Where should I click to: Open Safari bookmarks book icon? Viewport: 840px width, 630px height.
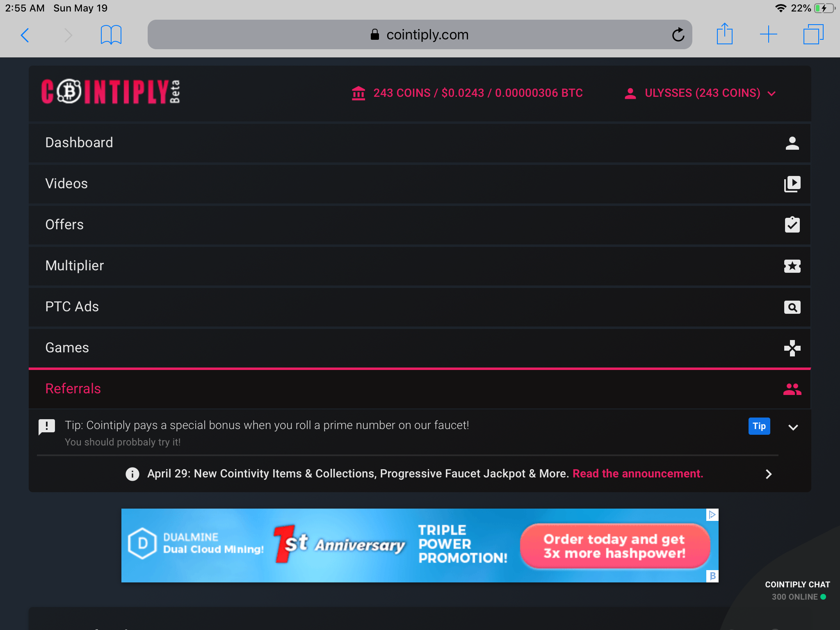coord(111,34)
